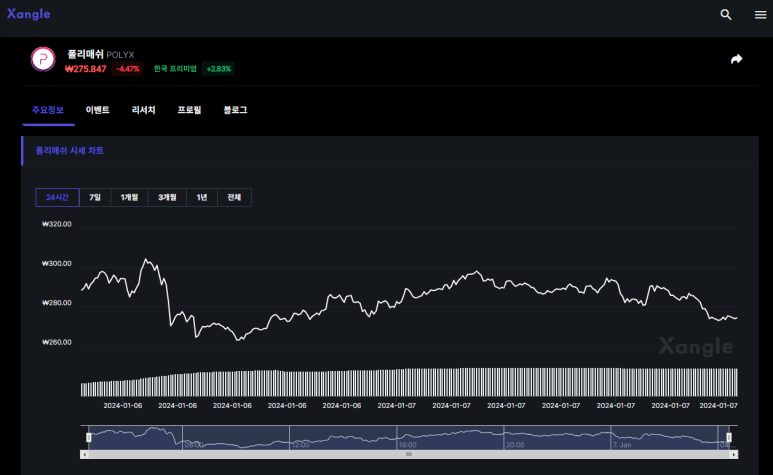Click the -4.47% change badge
The height and width of the screenshot is (475, 773).
[x=128, y=69]
